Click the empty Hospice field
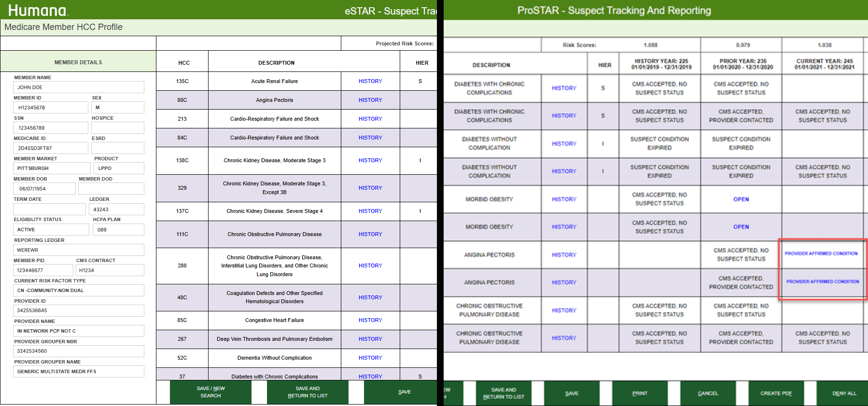Image resolution: width=868 pixels, height=406 pixels. [x=118, y=128]
